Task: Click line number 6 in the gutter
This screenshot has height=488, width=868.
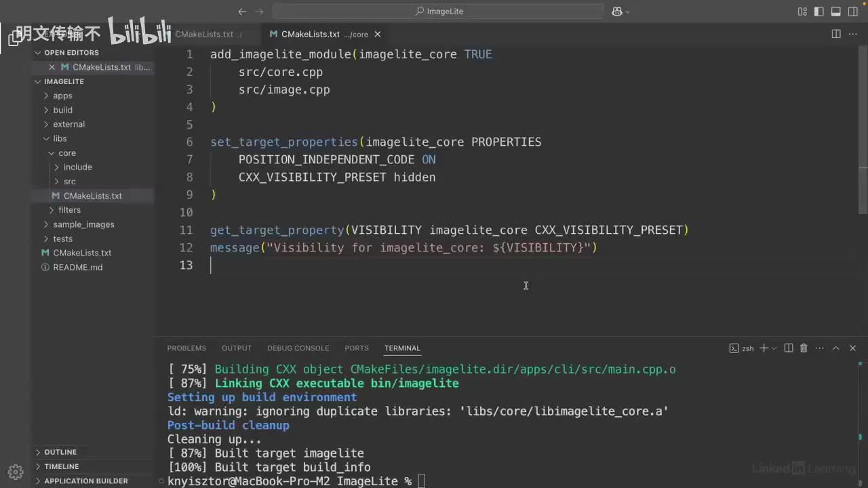Action: coord(189,142)
